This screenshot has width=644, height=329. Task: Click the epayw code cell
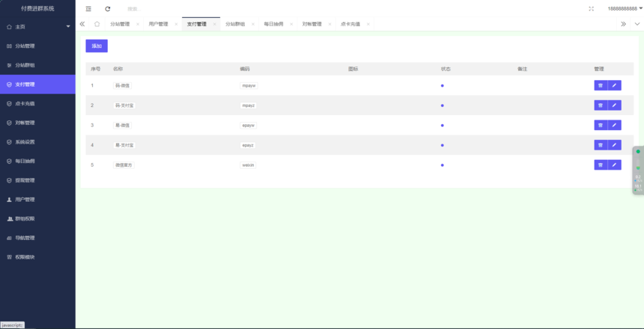tap(249, 126)
